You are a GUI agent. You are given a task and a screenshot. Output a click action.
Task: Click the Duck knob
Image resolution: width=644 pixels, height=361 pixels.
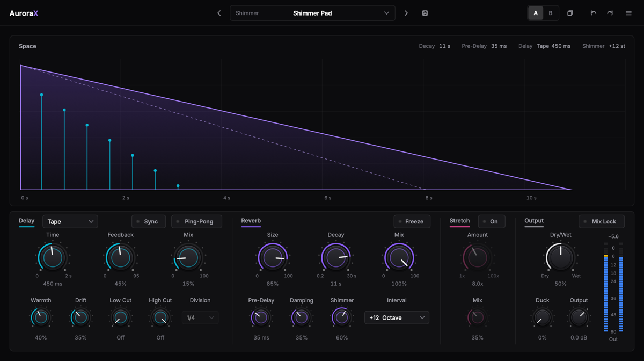click(542, 317)
